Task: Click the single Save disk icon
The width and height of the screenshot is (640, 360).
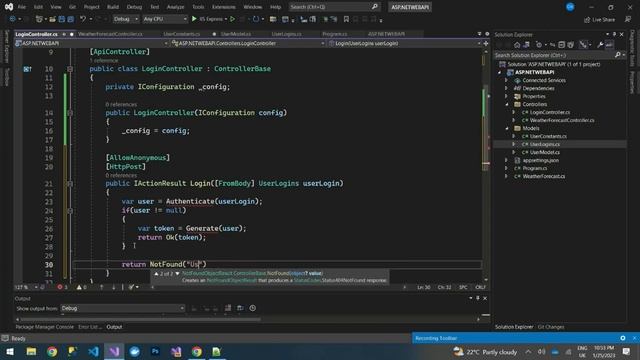Action: click(62, 19)
